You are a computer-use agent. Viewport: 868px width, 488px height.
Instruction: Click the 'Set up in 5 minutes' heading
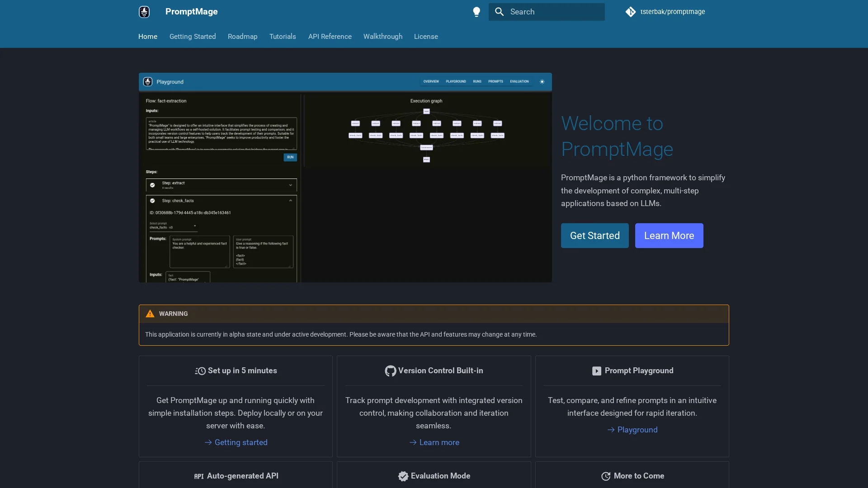tap(242, 371)
